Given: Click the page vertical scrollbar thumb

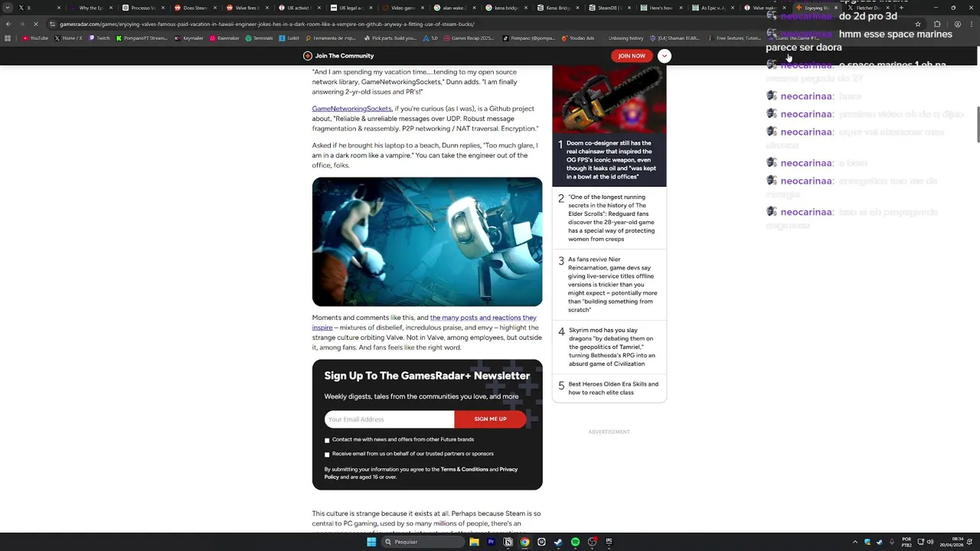Looking at the screenshot, I should coord(977,125).
